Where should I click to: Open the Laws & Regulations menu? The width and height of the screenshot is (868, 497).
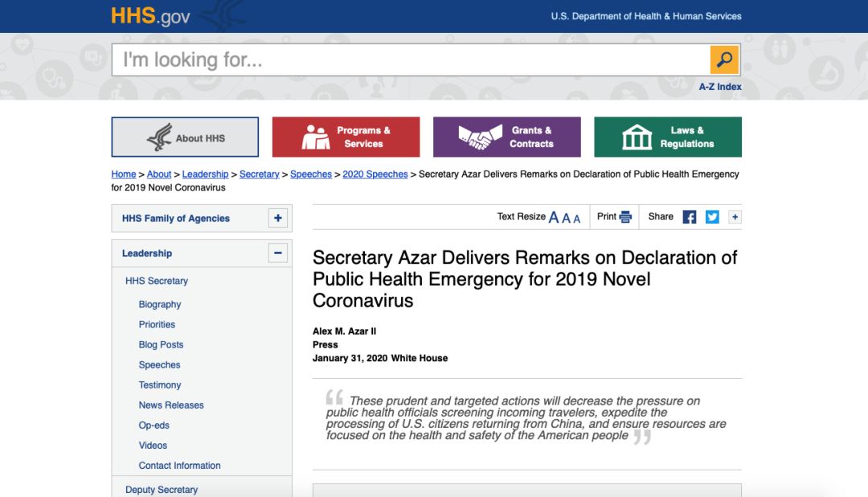pos(668,137)
